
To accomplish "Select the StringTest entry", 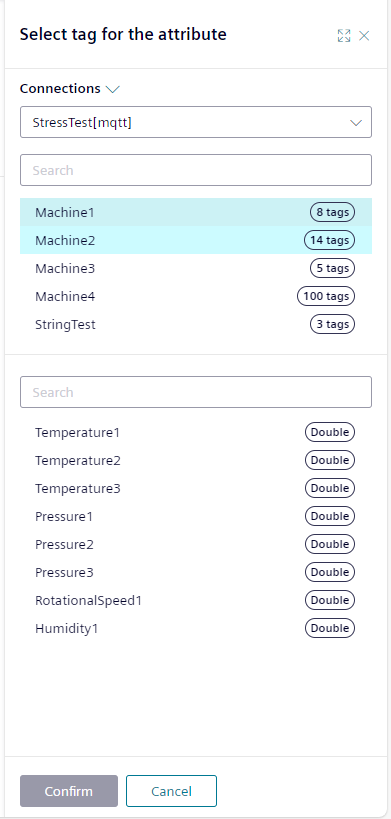I will (196, 324).
